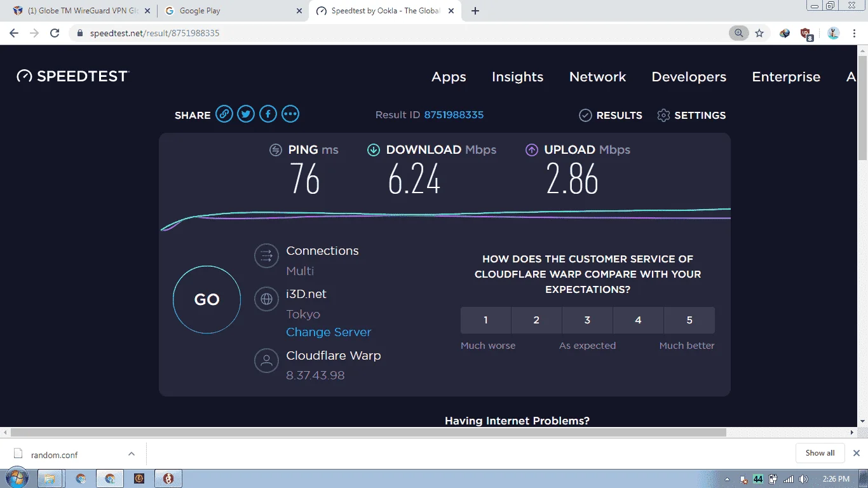Click the i3D.net server name
This screenshot has height=488, width=868.
click(306, 294)
